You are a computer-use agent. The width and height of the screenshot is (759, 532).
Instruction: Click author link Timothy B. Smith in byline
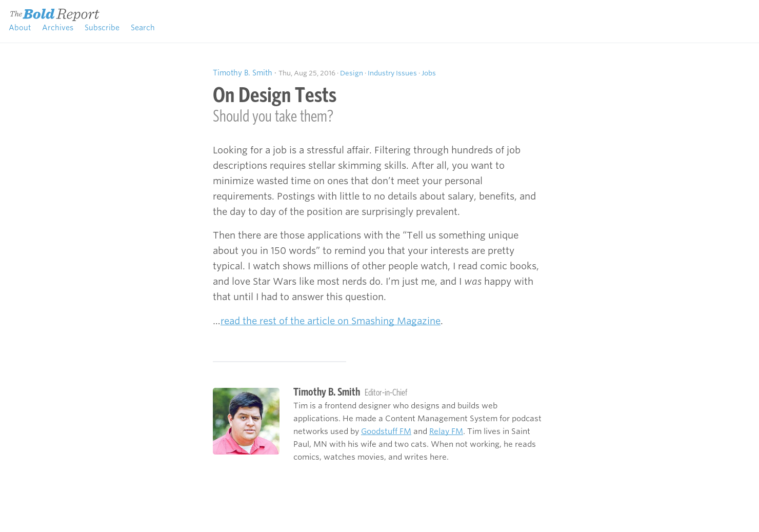(242, 73)
